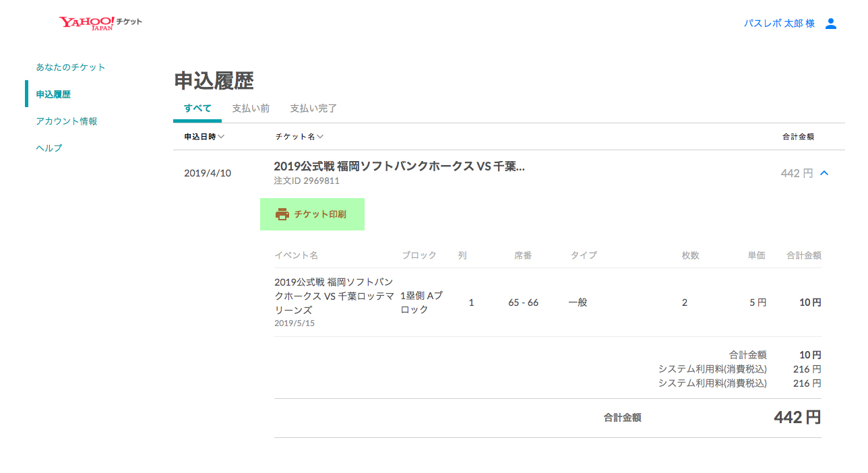Select the 注文ID 2969811 text

click(x=307, y=181)
